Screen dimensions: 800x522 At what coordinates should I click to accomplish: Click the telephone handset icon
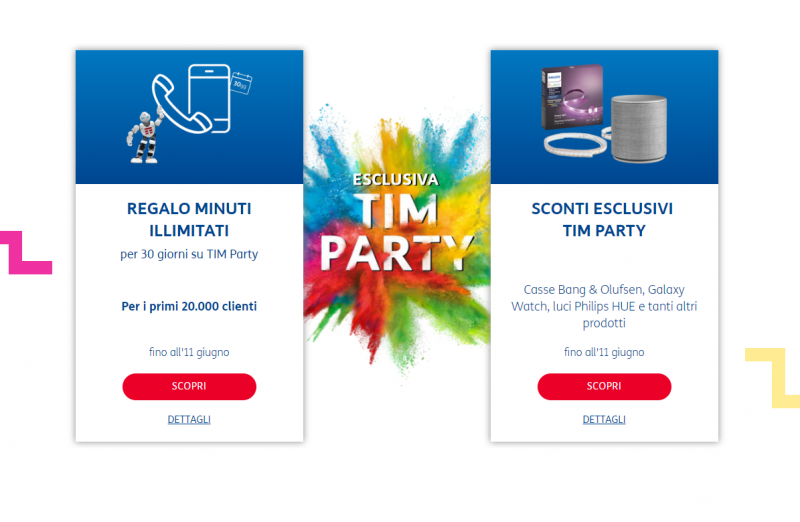[x=177, y=105]
